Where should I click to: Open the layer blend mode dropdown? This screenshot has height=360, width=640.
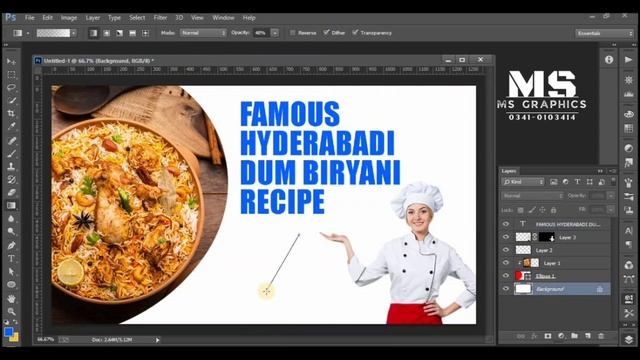(532, 196)
